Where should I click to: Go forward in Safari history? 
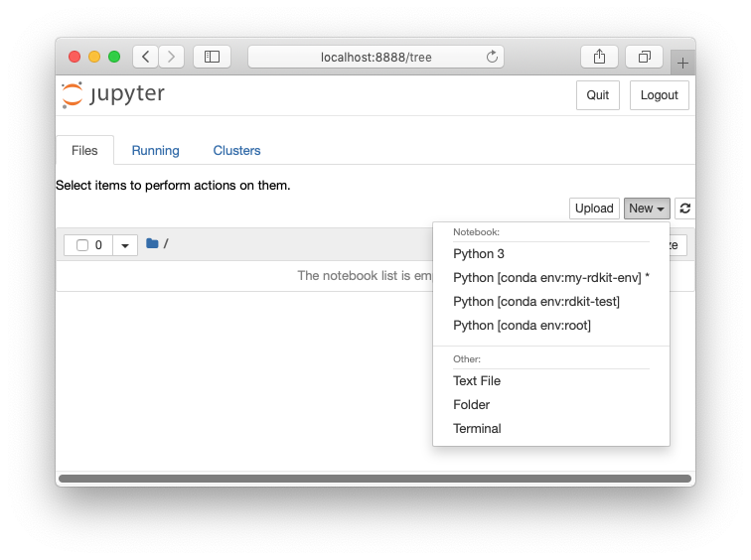coord(172,57)
